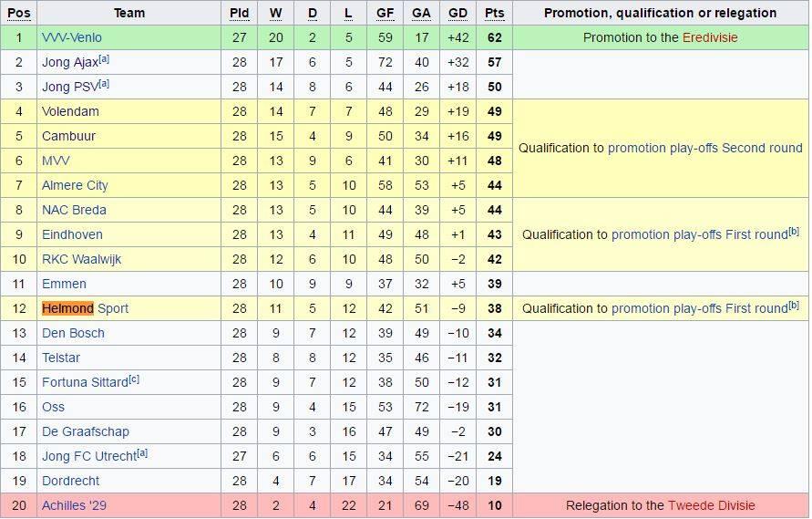Open the VVV-Venlo team link
The height and width of the screenshot is (519, 812).
pos(71,37)
